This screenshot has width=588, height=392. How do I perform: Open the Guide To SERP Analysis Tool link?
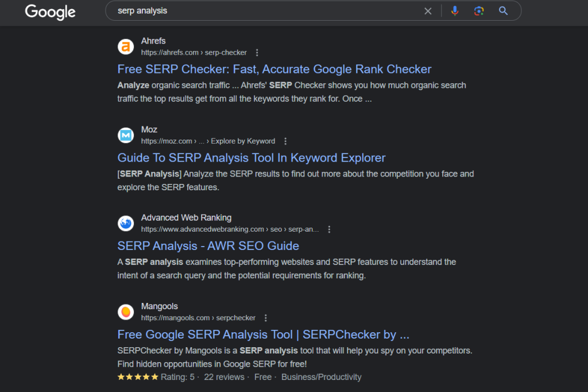[251, 157]
